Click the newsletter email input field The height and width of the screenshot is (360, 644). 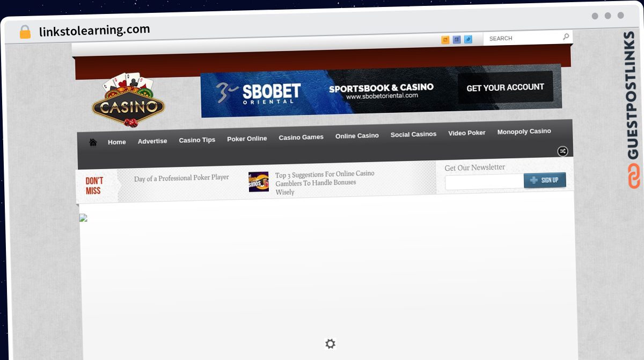(x=484, y=182)
